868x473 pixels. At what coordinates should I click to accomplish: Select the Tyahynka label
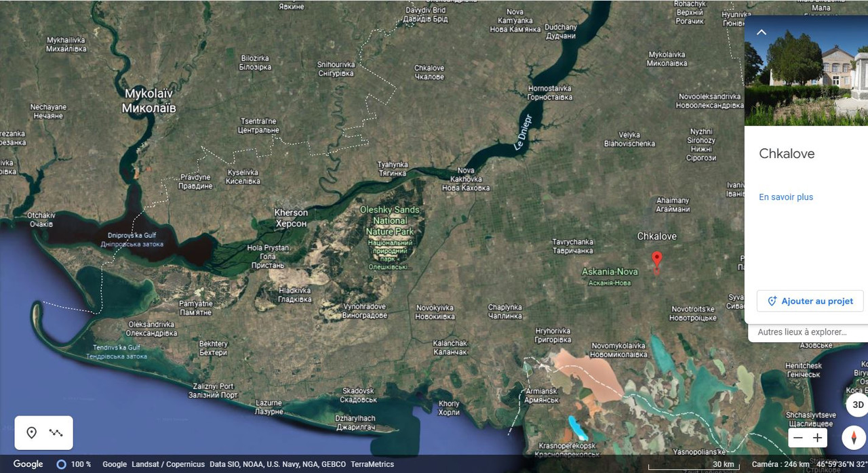click(393, 169)
